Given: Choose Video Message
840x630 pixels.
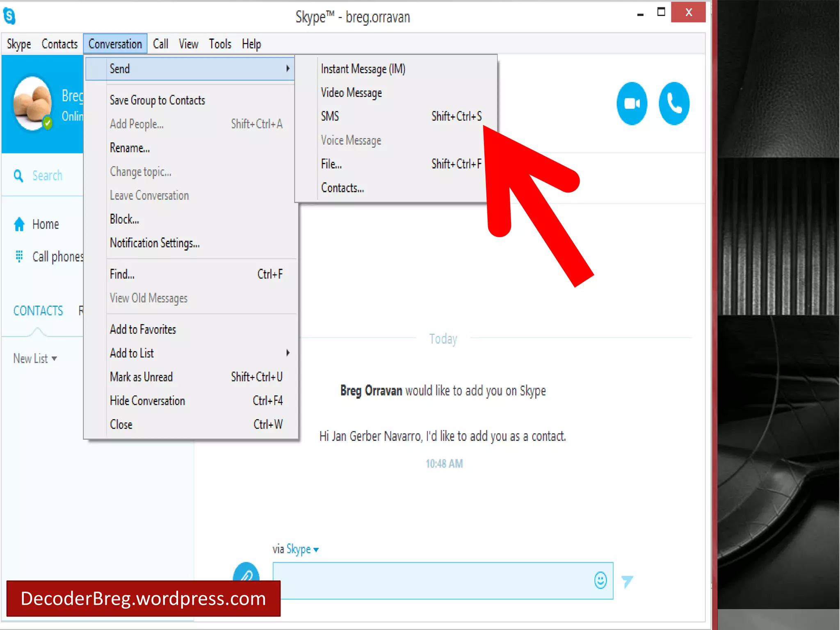Looking at the screenshot, I should tap(352, 93).
